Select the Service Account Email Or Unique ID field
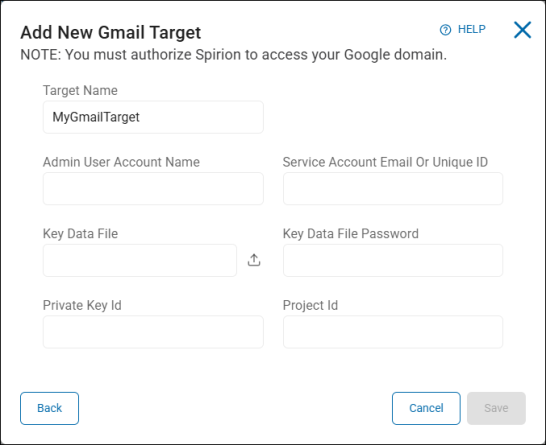Viewport: 546px width, 445px height. pos(393,188)
